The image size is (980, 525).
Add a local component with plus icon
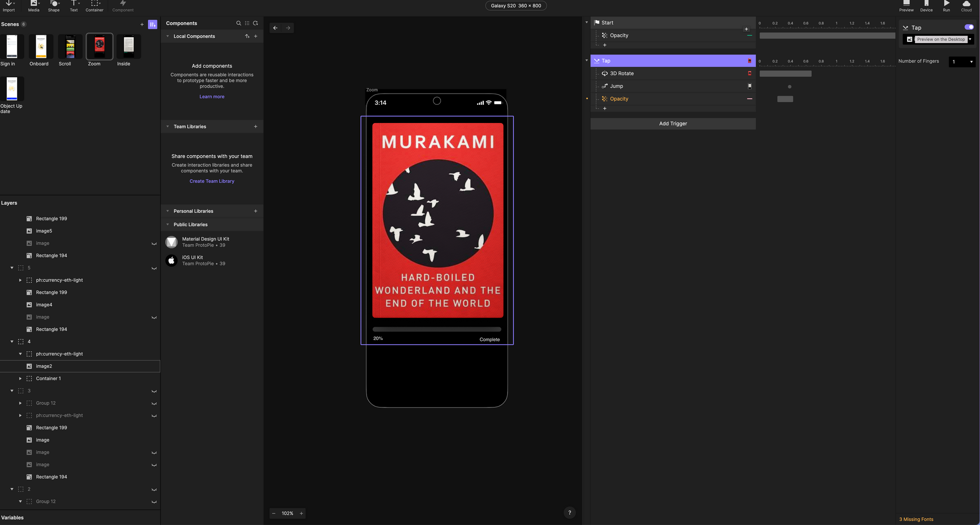point(255,36)
